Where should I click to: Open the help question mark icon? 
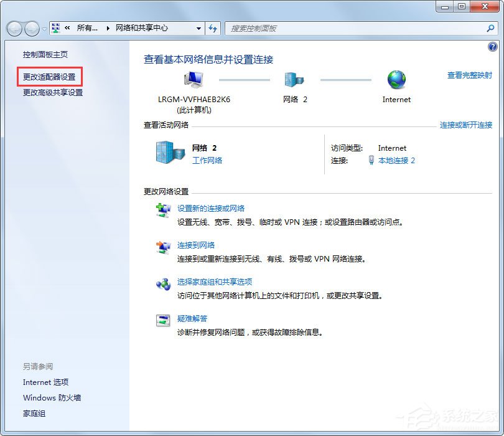(493, 47)
